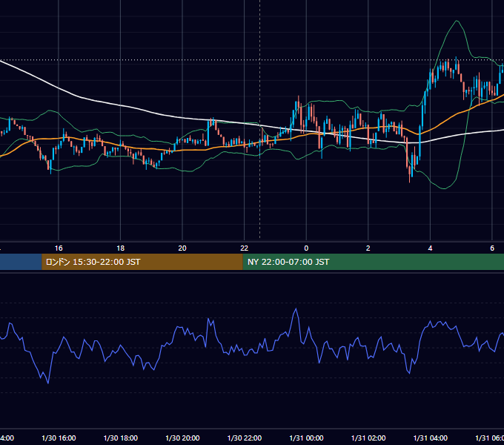Image resolution: width=504 pixels, height=445 pixels.
Task: Click the 1/30 22:00 time label
Action: click(245, 438)
